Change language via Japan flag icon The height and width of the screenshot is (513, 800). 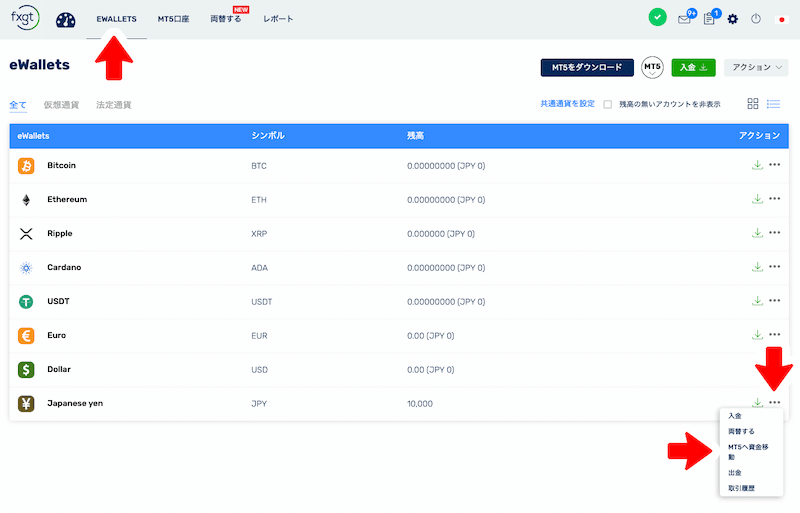[x=781, y=19]
